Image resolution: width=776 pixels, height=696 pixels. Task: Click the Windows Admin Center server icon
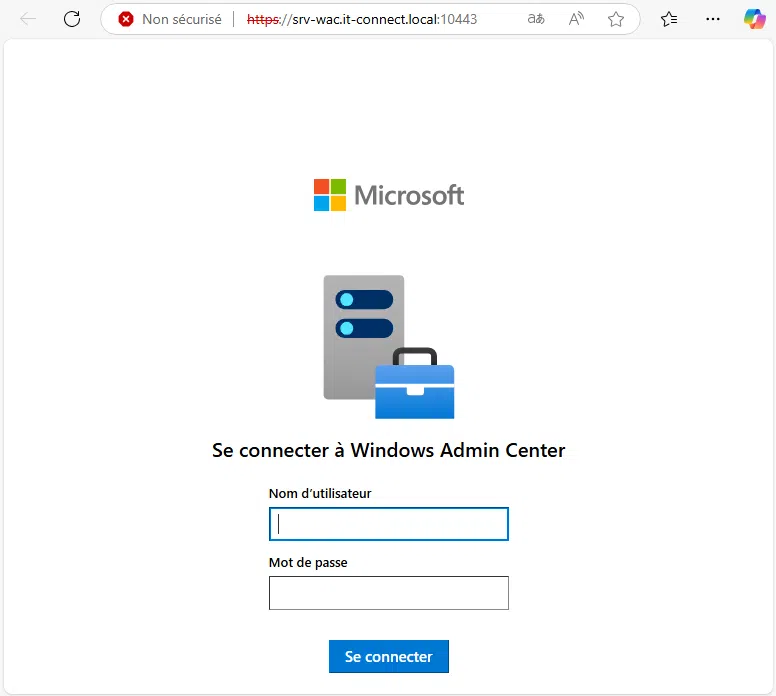click(388, 347)
